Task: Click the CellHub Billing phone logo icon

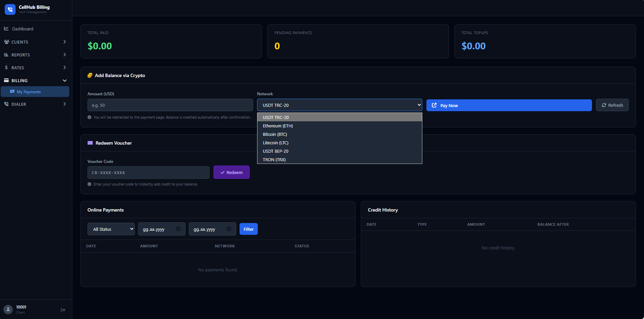Action: click(x=10, y=9)
